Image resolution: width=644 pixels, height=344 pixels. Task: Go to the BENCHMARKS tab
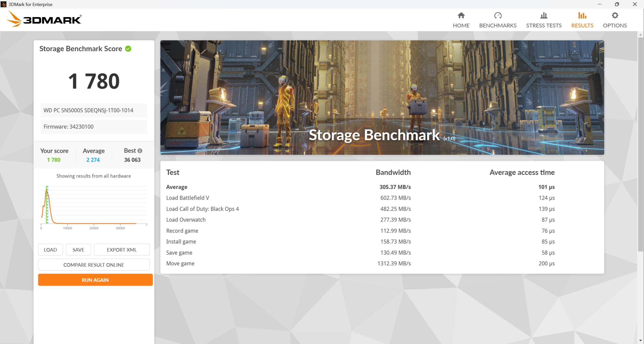(498, 25)
